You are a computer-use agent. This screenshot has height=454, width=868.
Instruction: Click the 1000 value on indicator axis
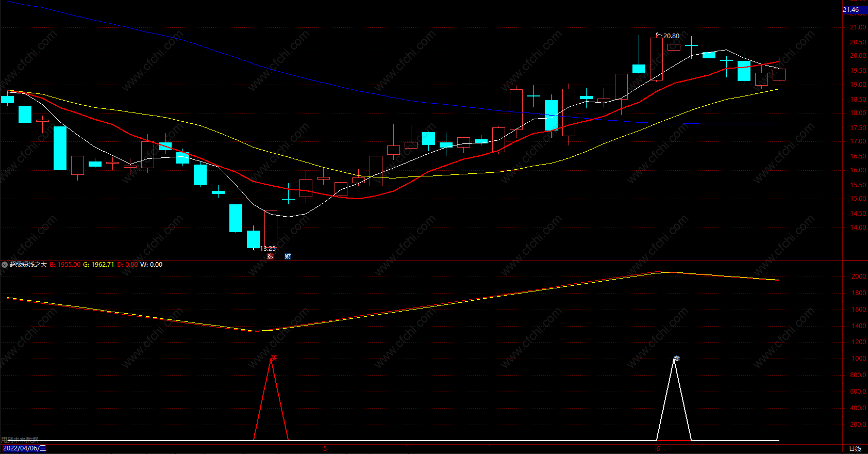point(859,359)
